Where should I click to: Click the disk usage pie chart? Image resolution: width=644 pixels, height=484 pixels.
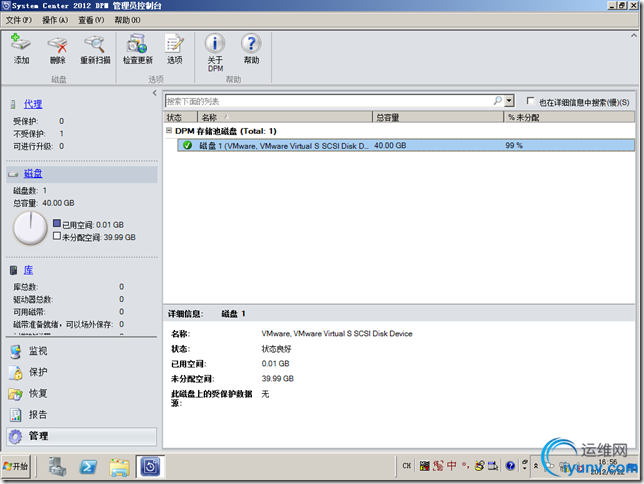click(x=30, y=228)
